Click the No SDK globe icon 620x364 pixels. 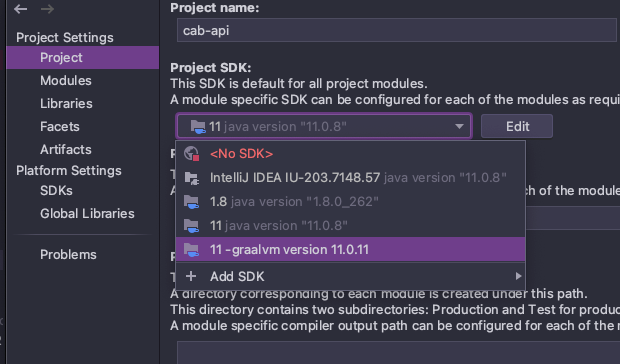(x=192, y=153)
